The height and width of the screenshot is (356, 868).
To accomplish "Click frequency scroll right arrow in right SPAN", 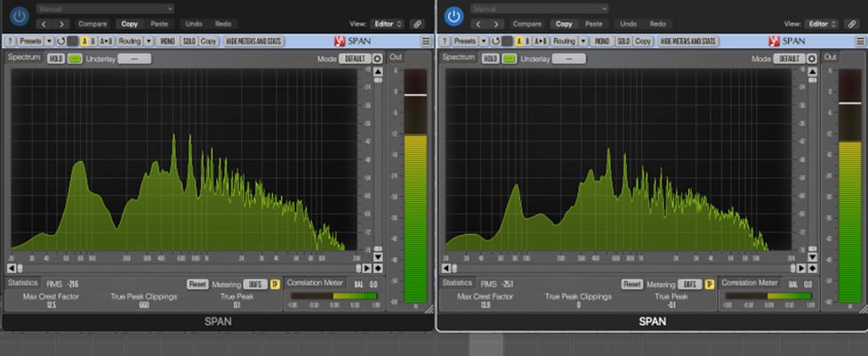I will (801, 268).
